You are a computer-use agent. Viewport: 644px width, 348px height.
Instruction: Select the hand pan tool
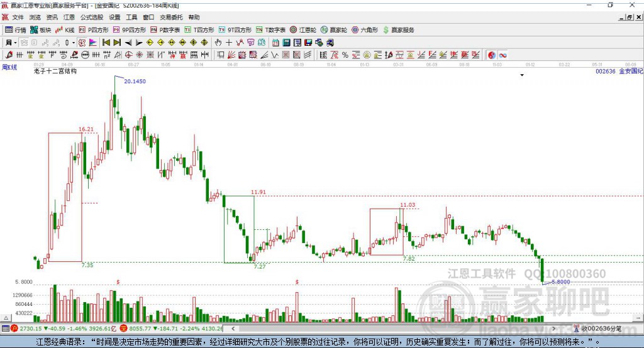(218, 43)
